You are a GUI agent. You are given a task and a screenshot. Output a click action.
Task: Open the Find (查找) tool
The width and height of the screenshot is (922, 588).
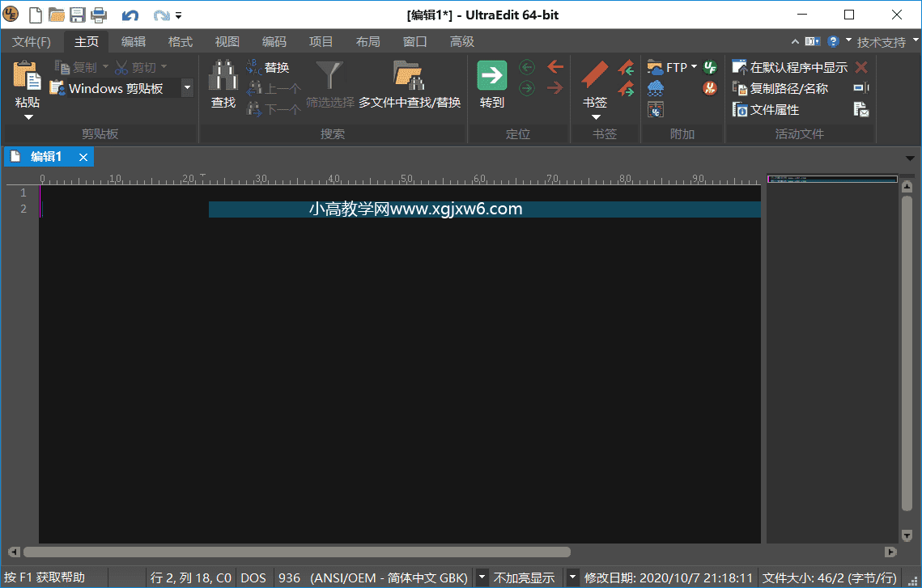pyautogui.click(x=223, y=83)
